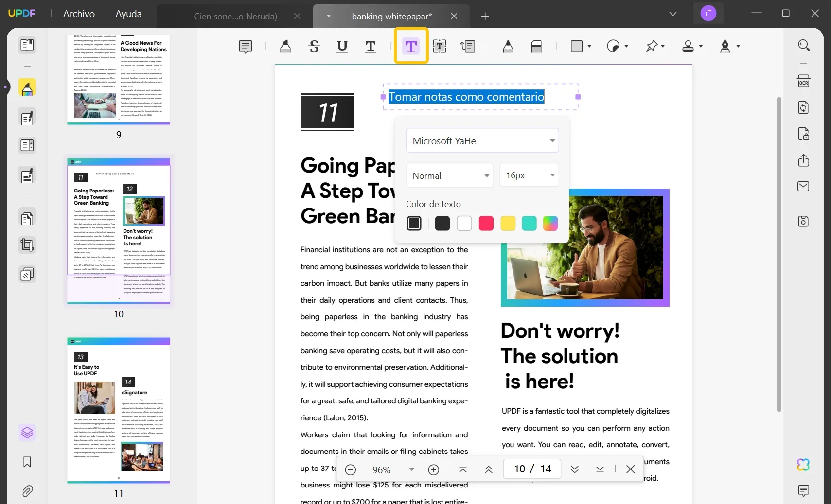Add a new tab

pos(485,17)
